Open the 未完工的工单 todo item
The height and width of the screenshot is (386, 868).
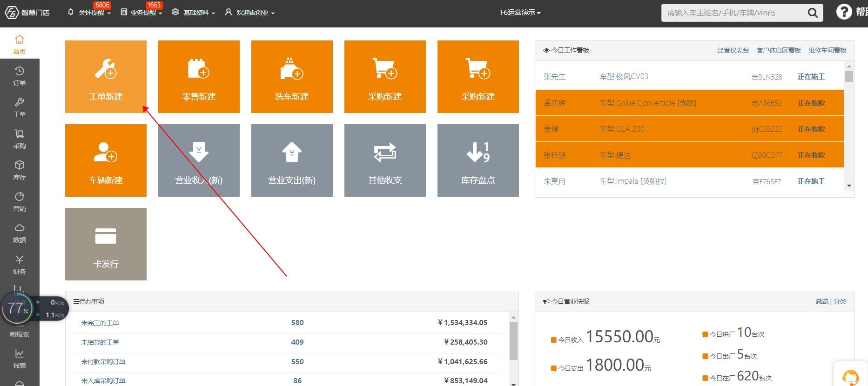100,323
